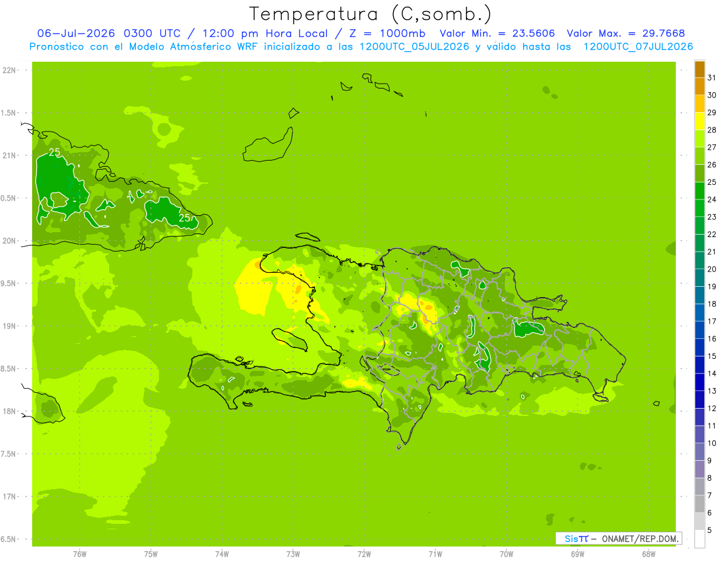Select the teal swatch between 19 and 20
This screenshot has height=562, width=728.
699,278
